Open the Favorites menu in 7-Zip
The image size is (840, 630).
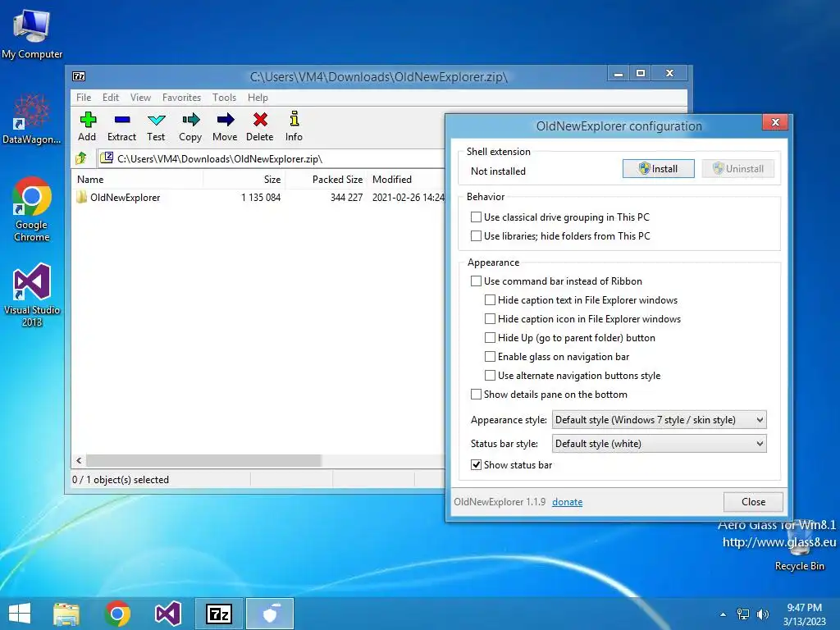point(181,98)
